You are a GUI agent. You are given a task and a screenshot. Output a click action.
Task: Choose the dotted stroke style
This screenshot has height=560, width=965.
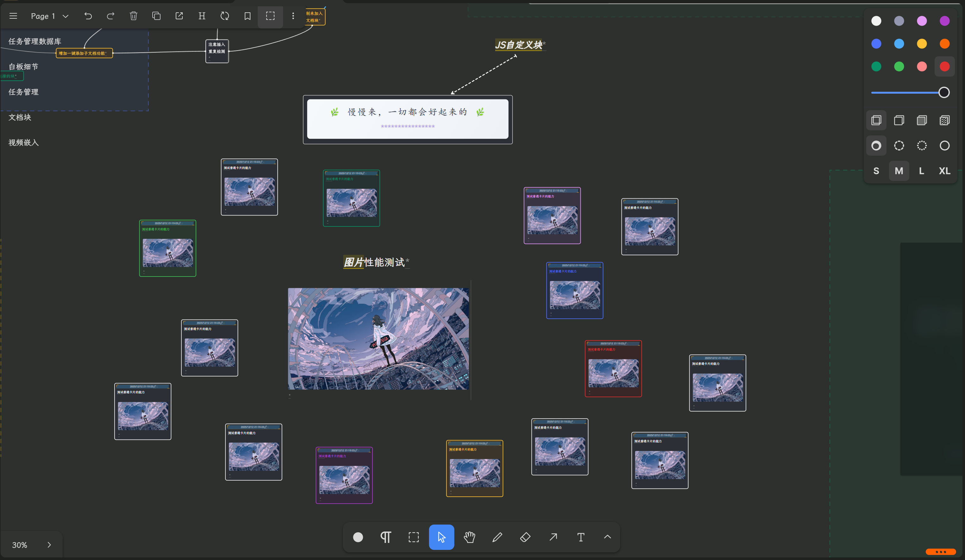(921, 146)
